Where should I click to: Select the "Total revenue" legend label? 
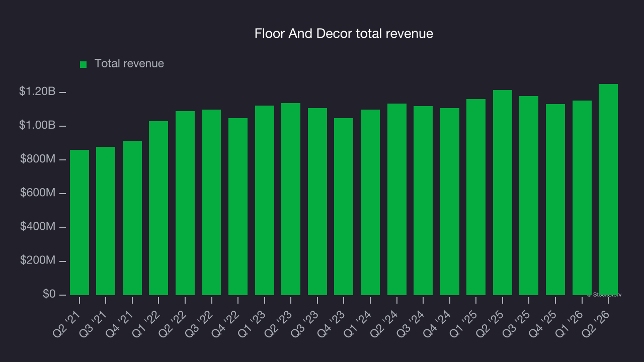pos(129,64)
